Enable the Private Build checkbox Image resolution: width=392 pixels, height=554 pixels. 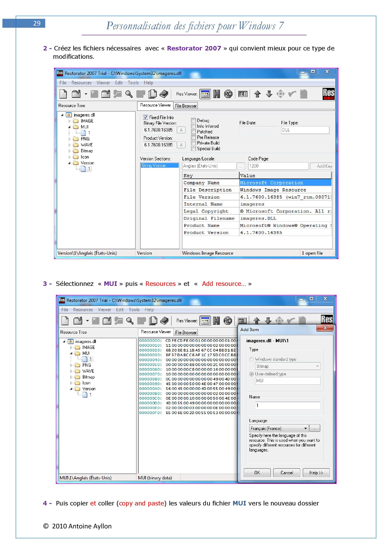(193, 143)
